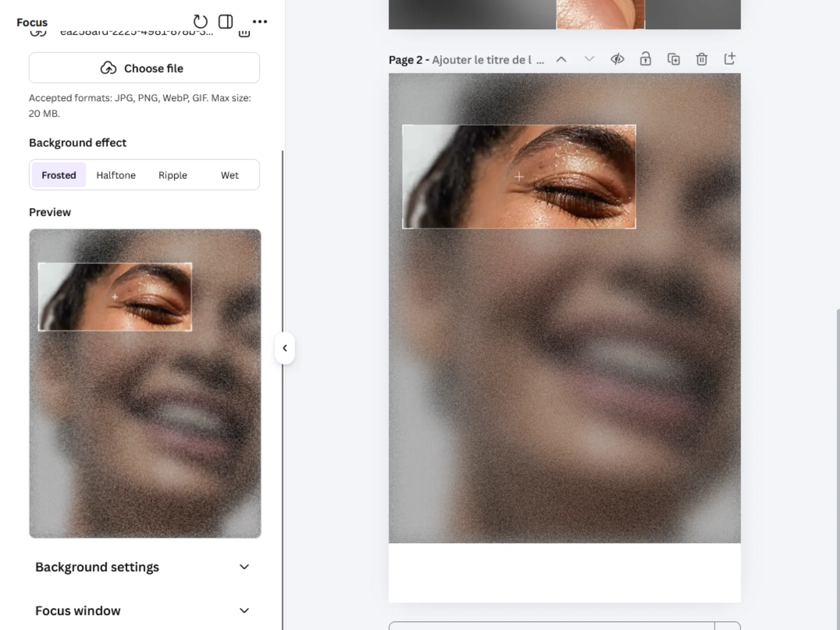Add a new page with the plus-page icon
The image size is (840, 630).
729,58
